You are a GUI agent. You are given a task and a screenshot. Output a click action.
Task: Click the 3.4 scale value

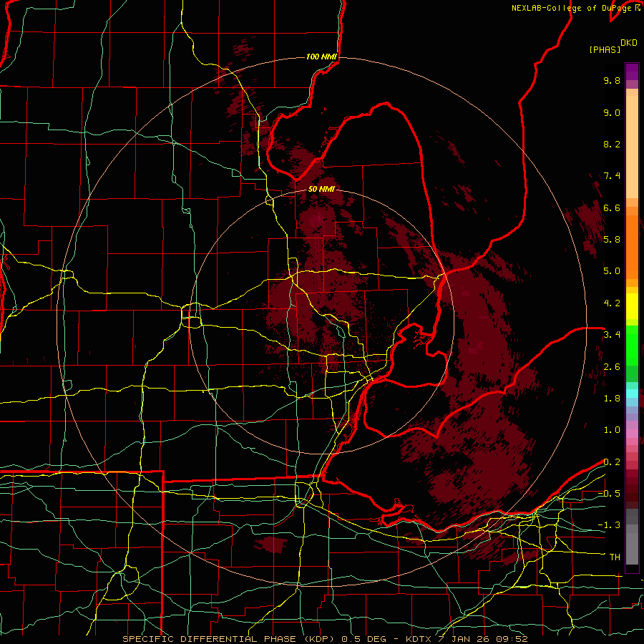click(612, 335)
